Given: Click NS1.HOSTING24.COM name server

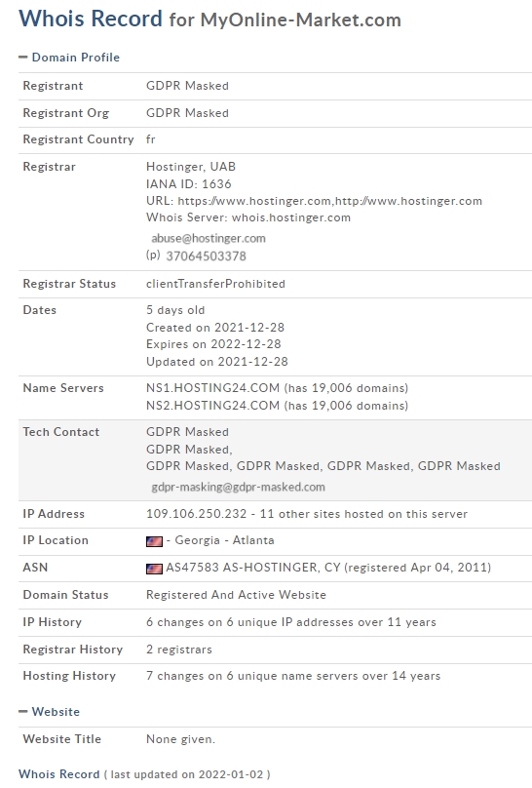Looking at the screenshot, I should [x=212, y=388].
